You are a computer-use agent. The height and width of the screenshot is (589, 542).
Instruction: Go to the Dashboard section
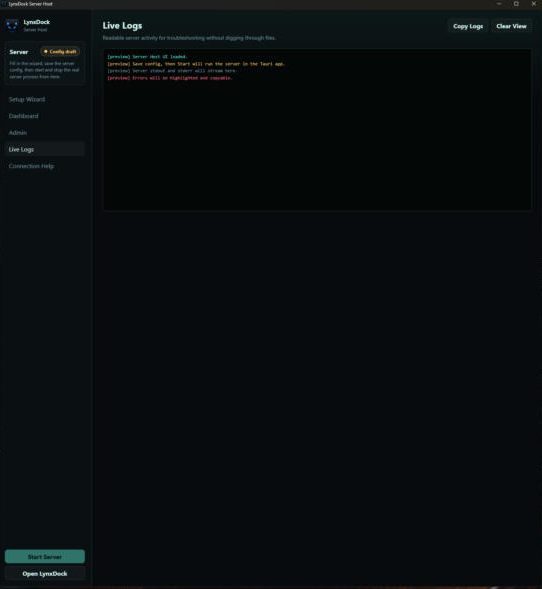[x=45, y=116]
